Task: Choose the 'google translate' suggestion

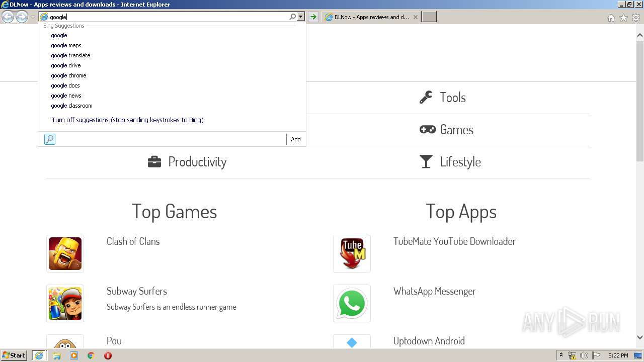Action: (173, 55)
